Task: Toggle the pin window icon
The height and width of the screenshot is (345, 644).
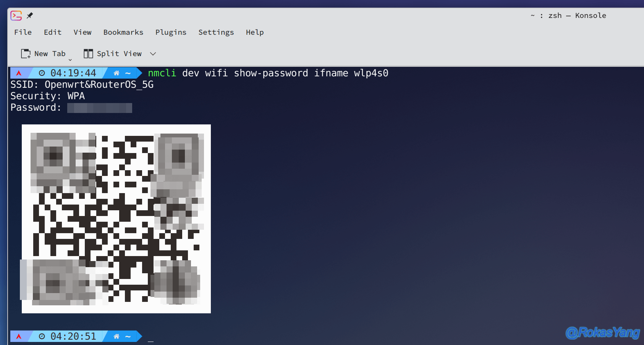Action: pos(30,16)
